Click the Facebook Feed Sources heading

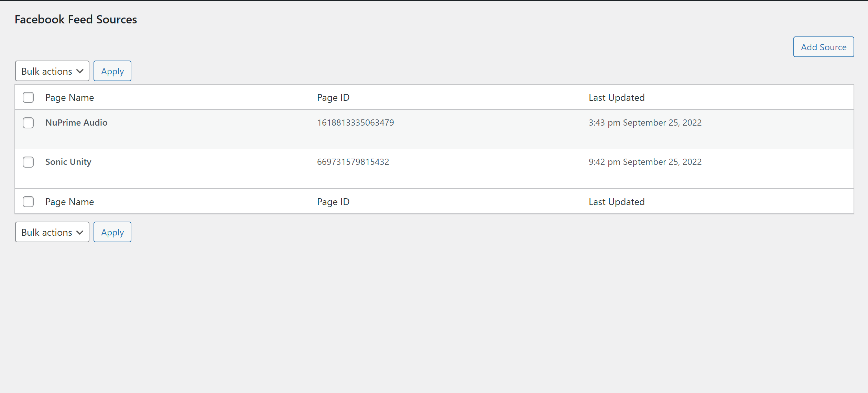click(76, 19)
